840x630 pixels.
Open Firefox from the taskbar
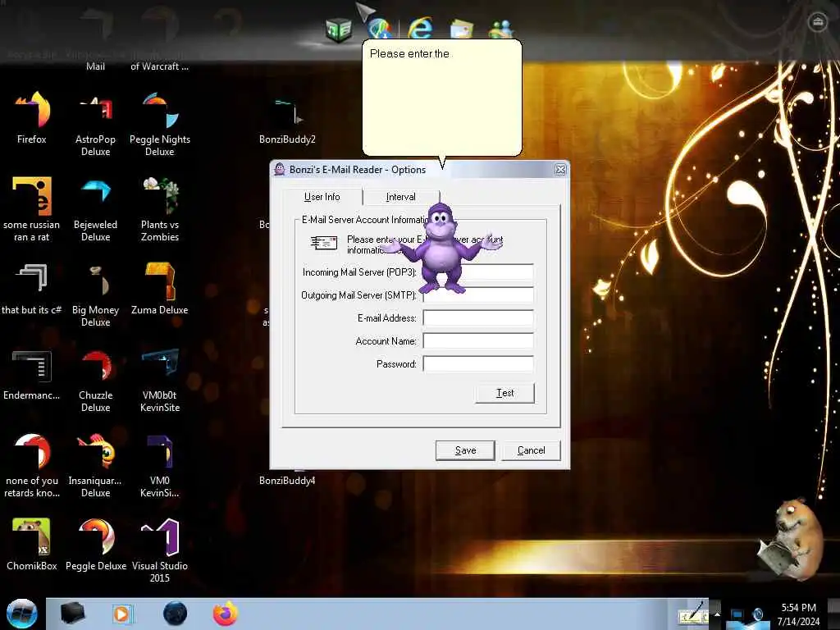(226, 614)
